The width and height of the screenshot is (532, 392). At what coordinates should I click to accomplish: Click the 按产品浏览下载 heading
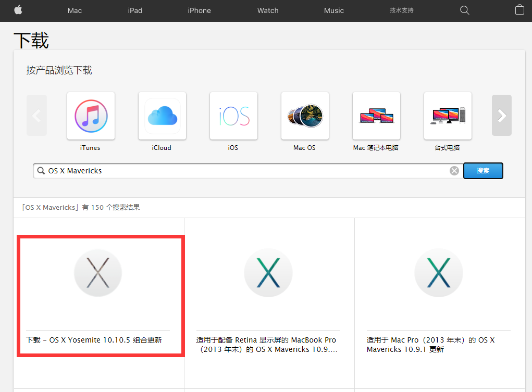(59, 70)
